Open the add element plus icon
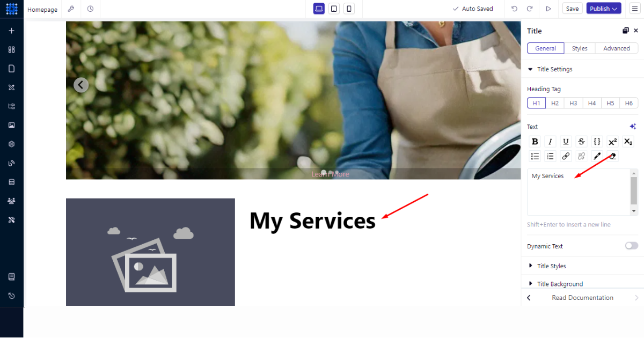This screenshot has width=644, height=338. [11, 31]
